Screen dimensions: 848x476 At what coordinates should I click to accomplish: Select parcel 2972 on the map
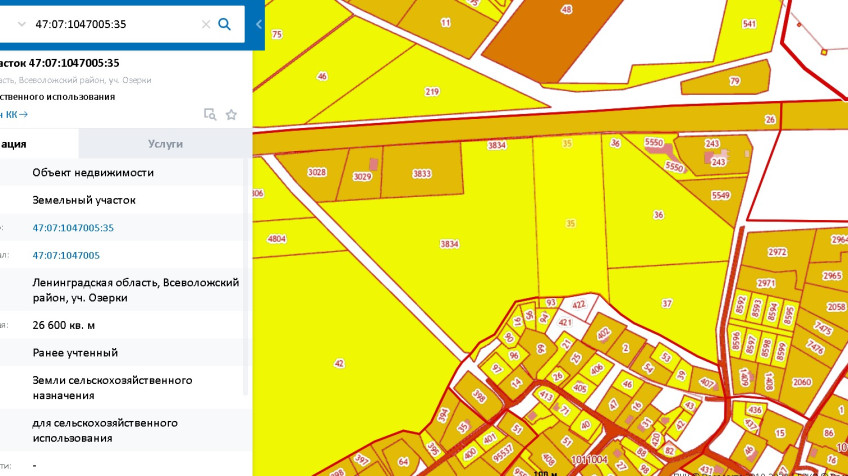[777, 252]
